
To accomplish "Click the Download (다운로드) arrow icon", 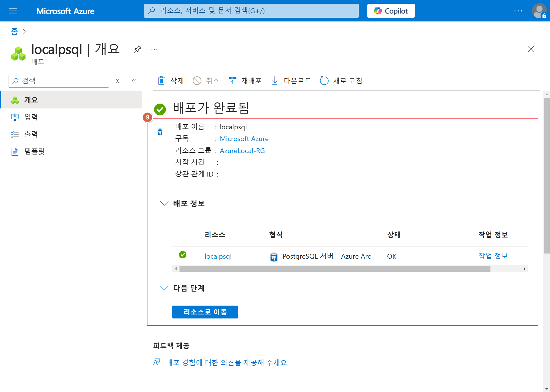I will point(275,81).
